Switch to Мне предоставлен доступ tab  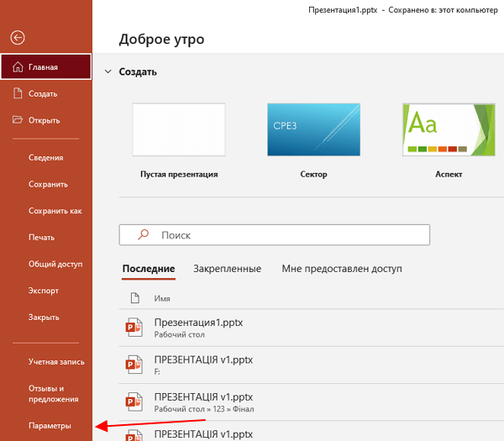(342, 269)
